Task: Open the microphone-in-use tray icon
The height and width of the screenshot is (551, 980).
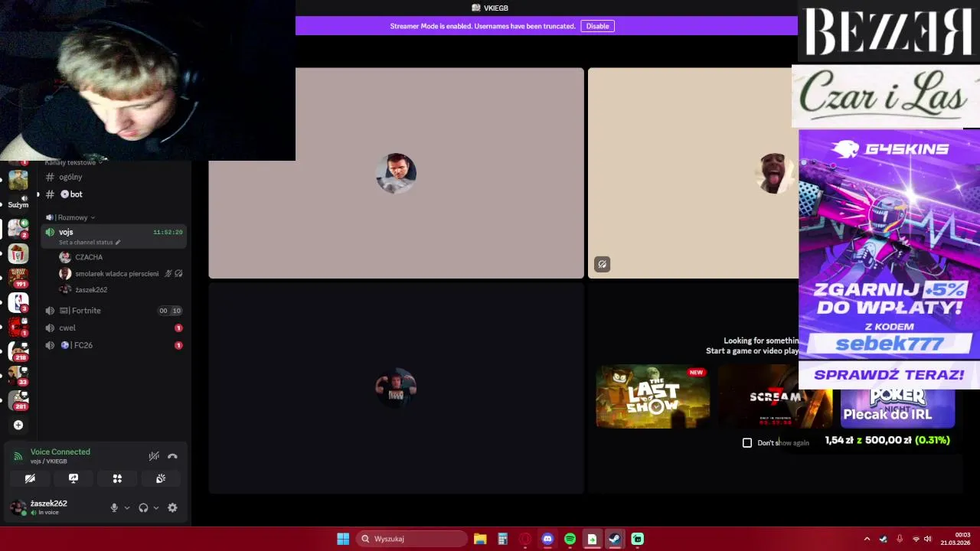Action: click(x=900, y=539)
